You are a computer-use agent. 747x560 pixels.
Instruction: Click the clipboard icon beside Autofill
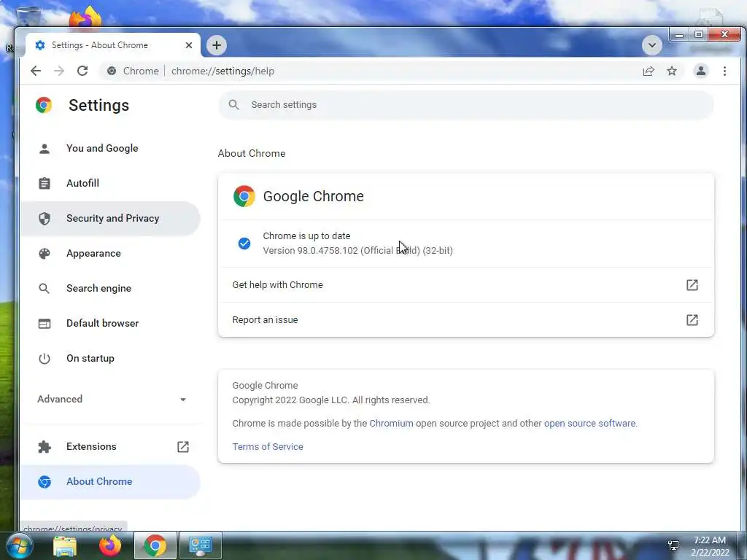44,183
